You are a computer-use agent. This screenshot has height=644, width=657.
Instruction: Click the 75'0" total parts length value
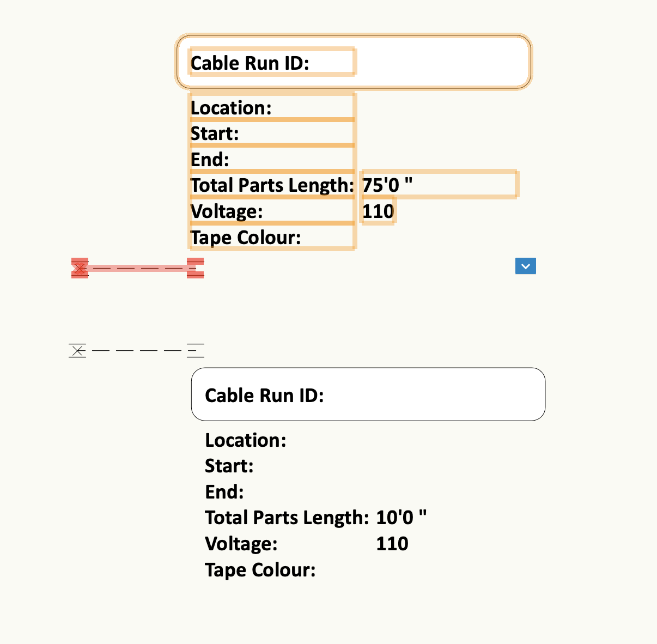387,185
